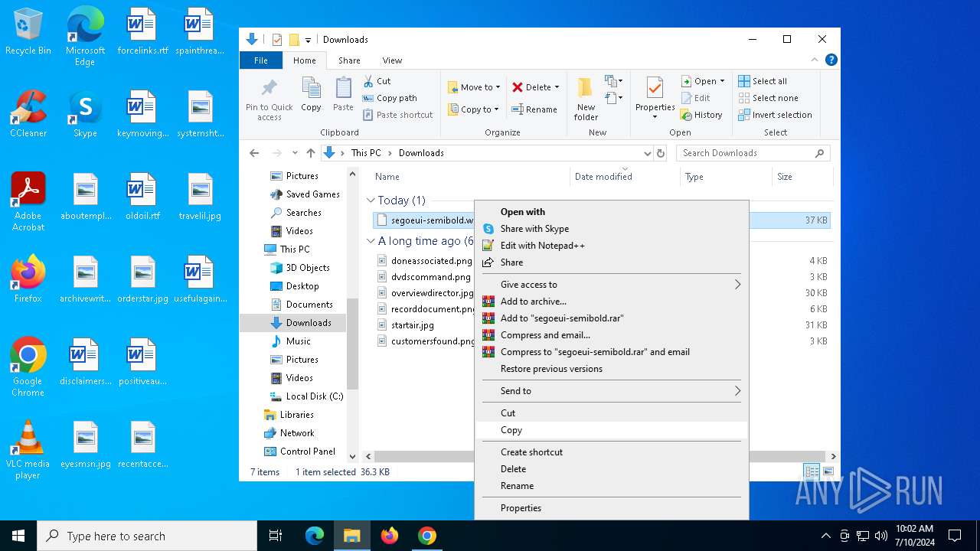Choose Share with Skype

[611, 229]
